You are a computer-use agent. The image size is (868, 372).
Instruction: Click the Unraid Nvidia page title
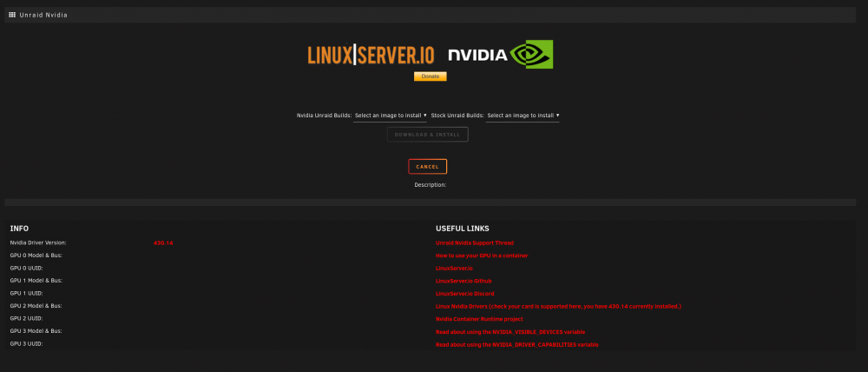[x=43, y=15]
